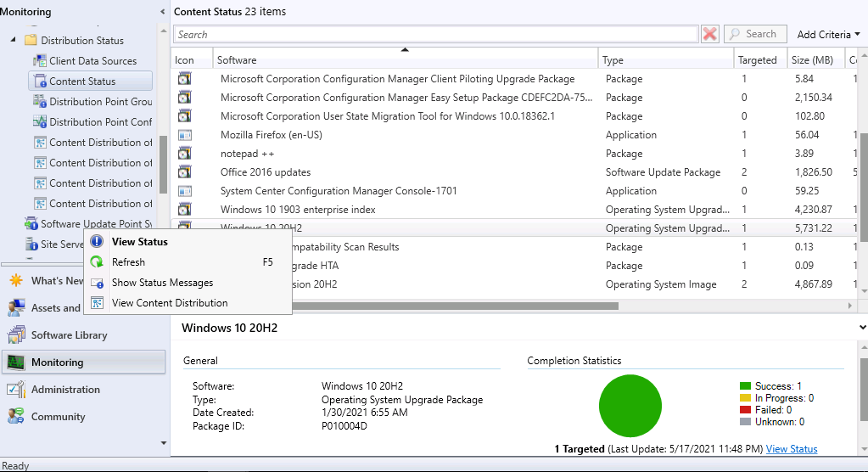The height and width of the screenshot is (472, 868).
Task: Choose View Content Distribution menu entry
Action: pyautogui.click(x=170, y=303)
